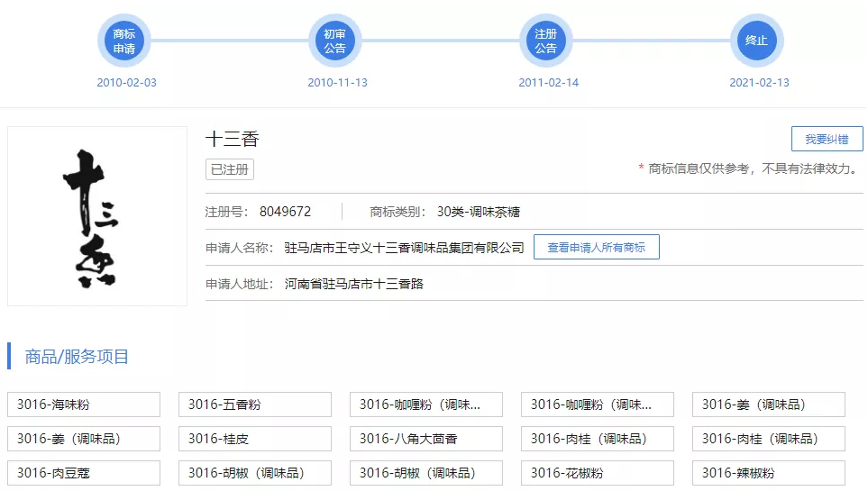Click the 注册公告 timeline circle
The height and width of the screenshot is (500, 868).
coord(546,41)
